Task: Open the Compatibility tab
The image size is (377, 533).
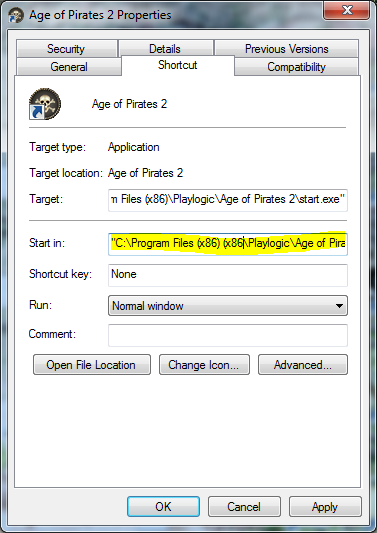Action: [296, 67]
